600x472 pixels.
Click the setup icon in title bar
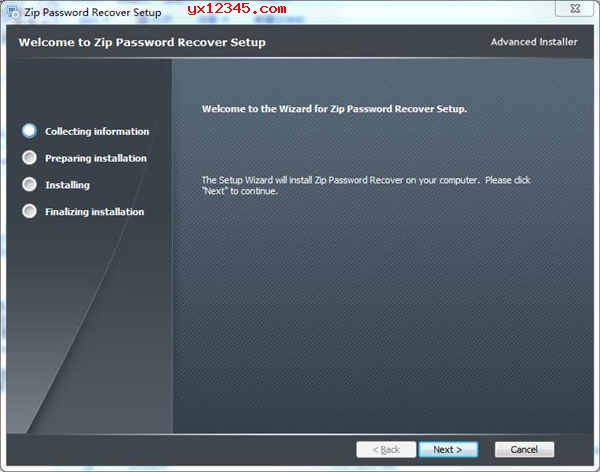[x=13, y=13]
